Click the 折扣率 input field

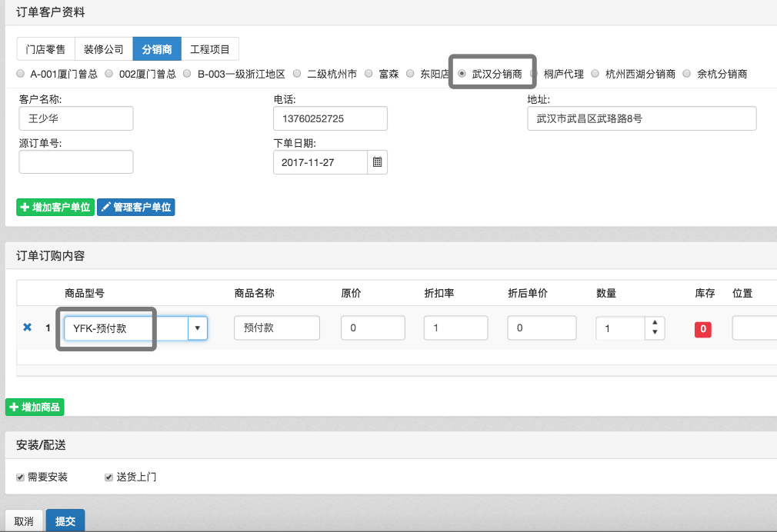[456, 328]
